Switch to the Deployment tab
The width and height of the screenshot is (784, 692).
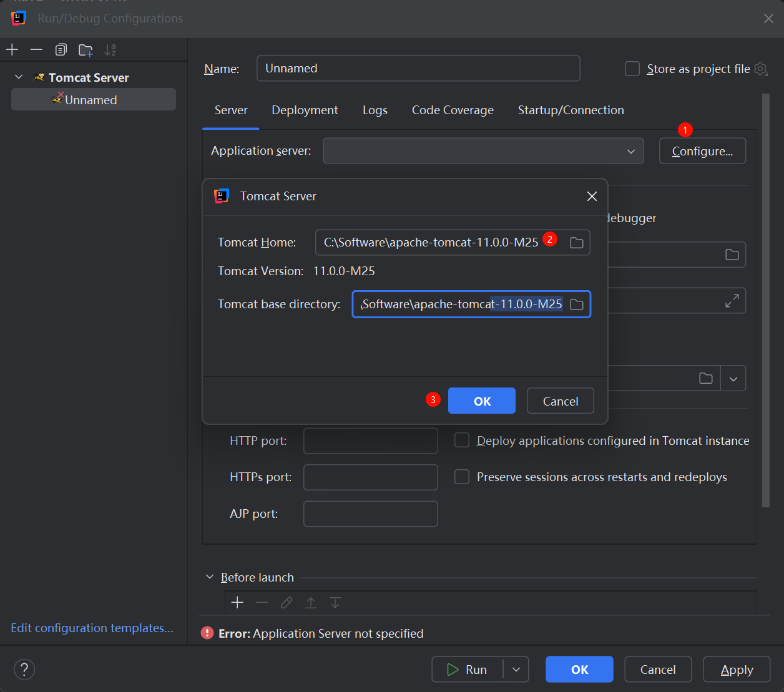point(305,110)
